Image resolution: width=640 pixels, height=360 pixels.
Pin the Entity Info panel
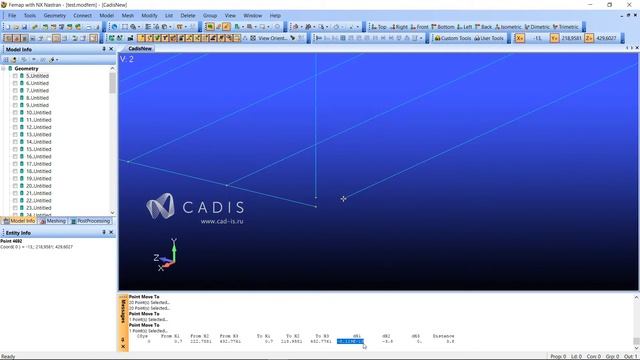[104, 232]
